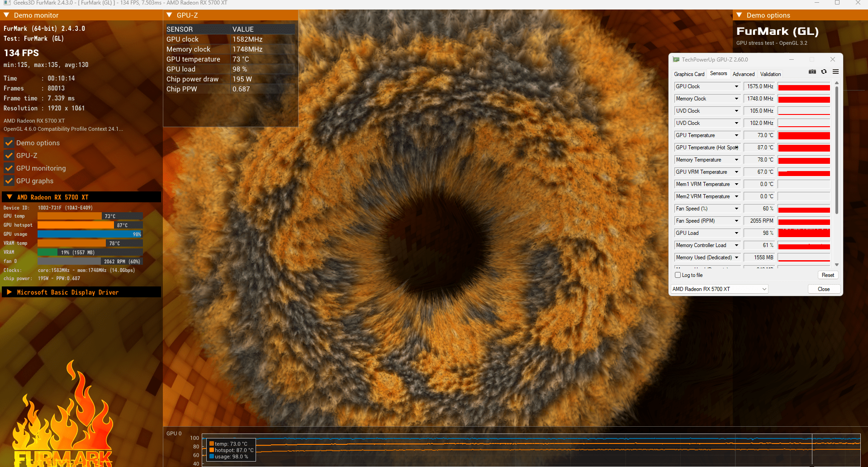Viewport: 868px width, 467px height.
Task: Select the Sensors tab in GPU-Z
Action: tap(718, 73)
